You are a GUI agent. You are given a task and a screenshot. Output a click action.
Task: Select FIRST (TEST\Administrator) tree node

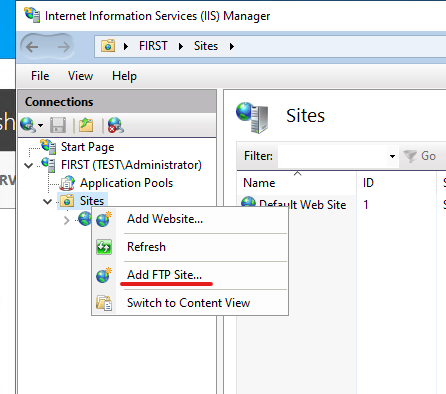tap(131, 165)
